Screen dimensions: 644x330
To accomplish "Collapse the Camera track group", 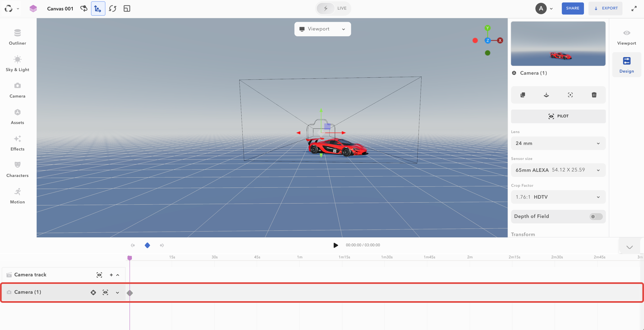I will [118, 275].
